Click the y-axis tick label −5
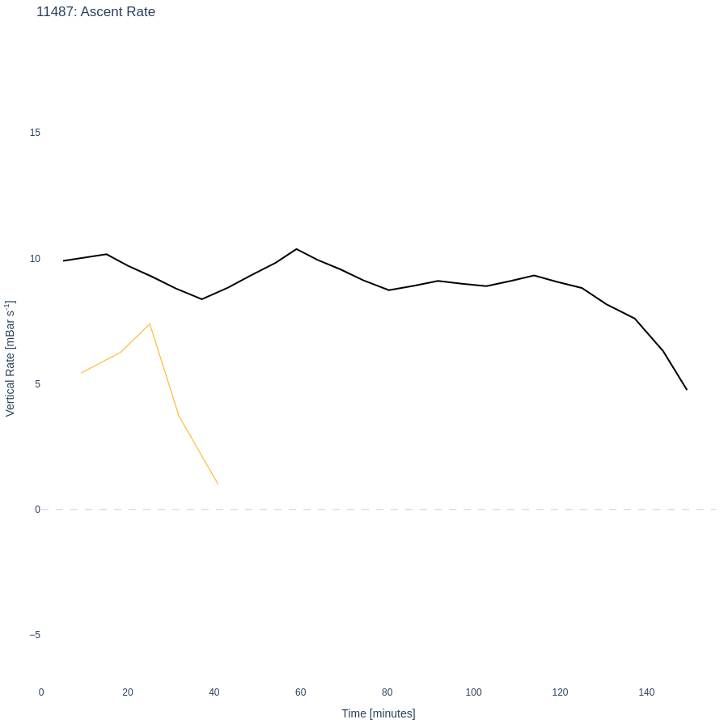 pyautogui.click(x=35, y=635)
